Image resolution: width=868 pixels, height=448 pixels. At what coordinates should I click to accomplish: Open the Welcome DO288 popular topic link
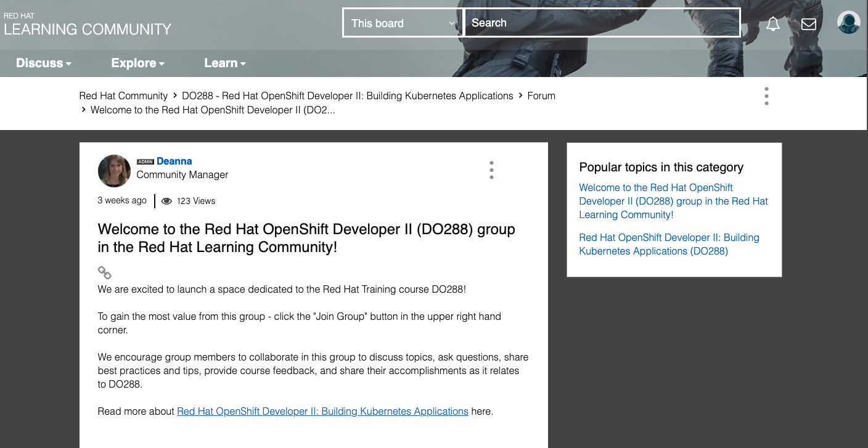click(x=673, y=201)
